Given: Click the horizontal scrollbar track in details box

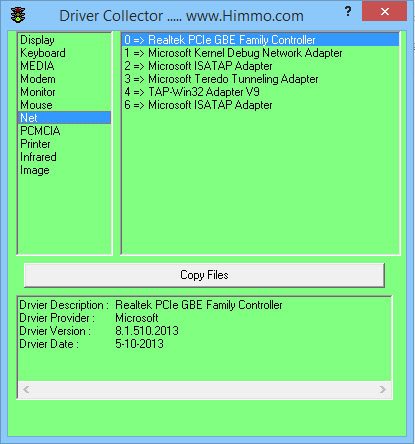Looking at the screenshot, I should 204,389.
